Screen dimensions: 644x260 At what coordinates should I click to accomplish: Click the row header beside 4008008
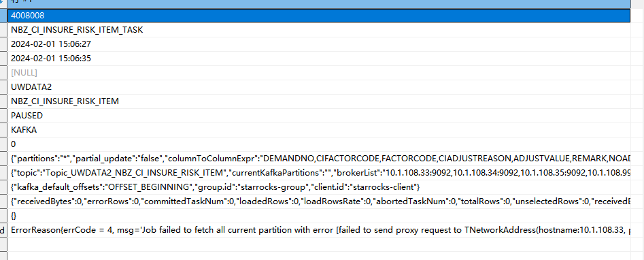3,16
